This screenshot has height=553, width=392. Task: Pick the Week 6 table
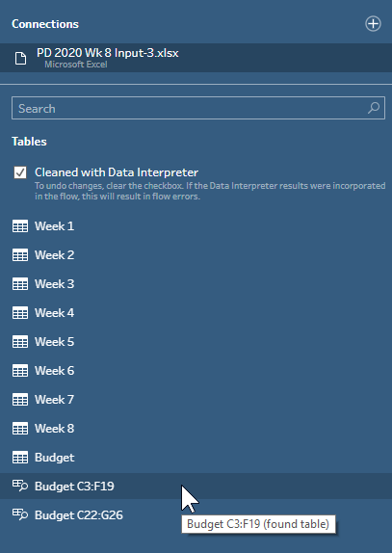tap(196, 371)
